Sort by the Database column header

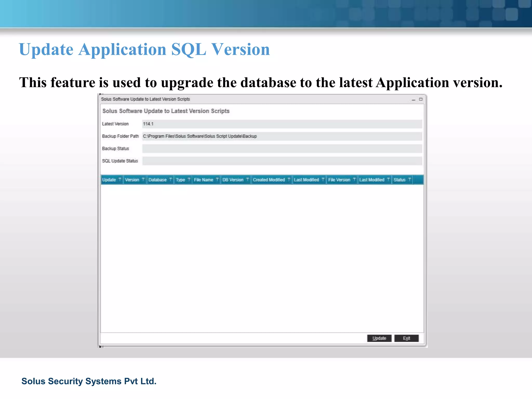click(157, 180)
